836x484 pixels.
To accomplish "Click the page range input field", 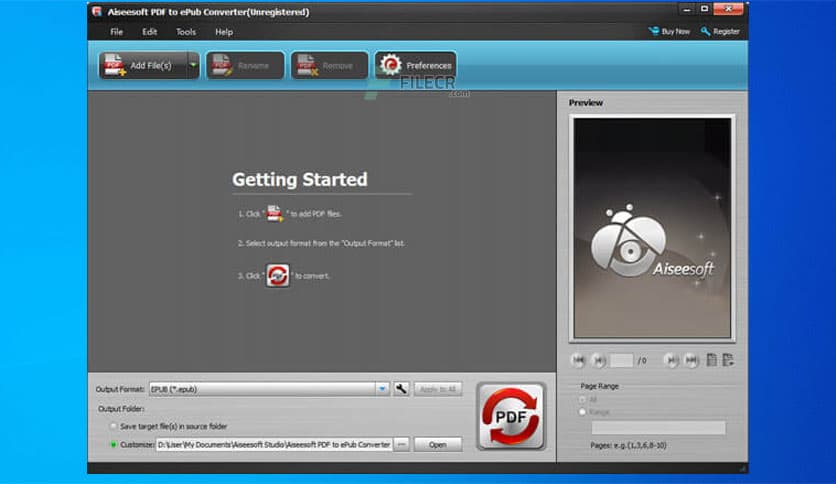I will (658, 427).
